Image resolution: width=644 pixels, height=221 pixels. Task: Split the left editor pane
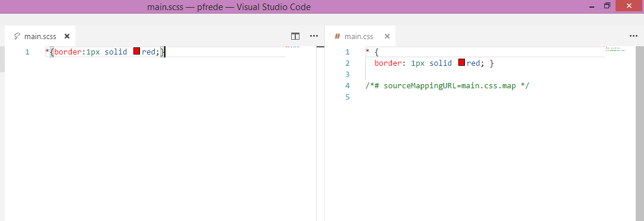(x=295, y=36)
